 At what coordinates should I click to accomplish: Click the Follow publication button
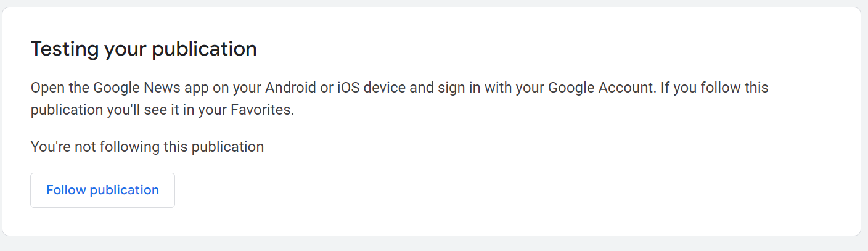(102, 190)
